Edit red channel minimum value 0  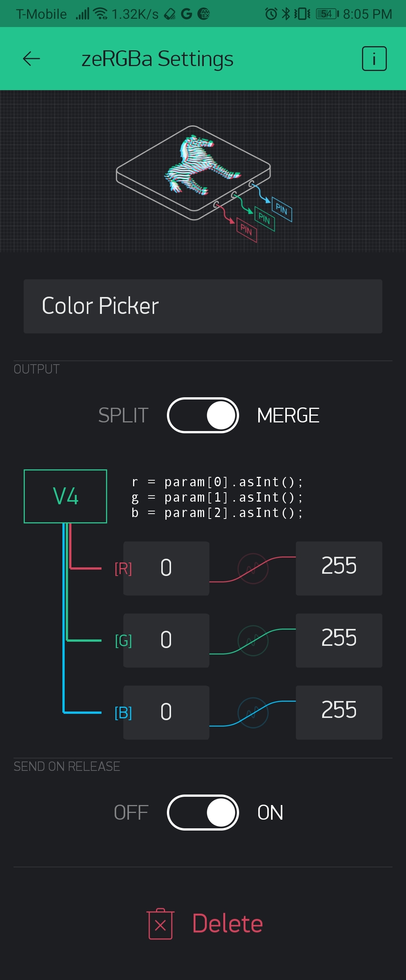point(166,568)
